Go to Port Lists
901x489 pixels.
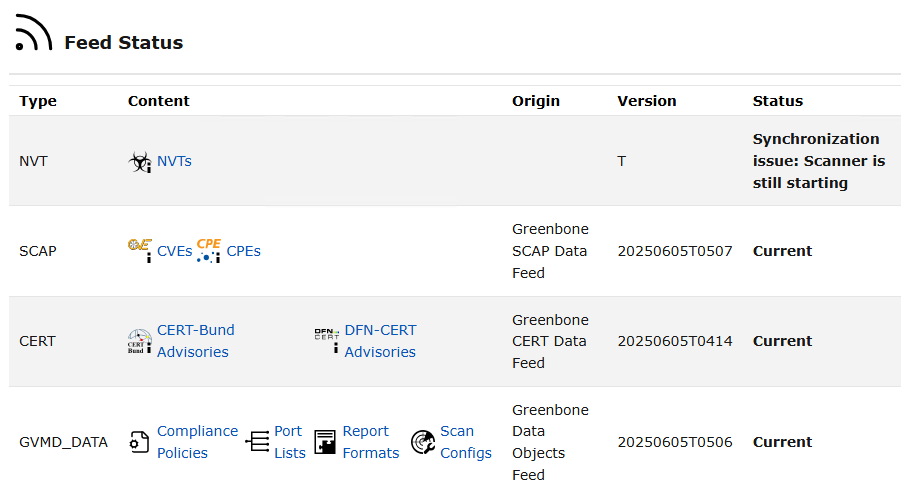click(x=290, y=442)
